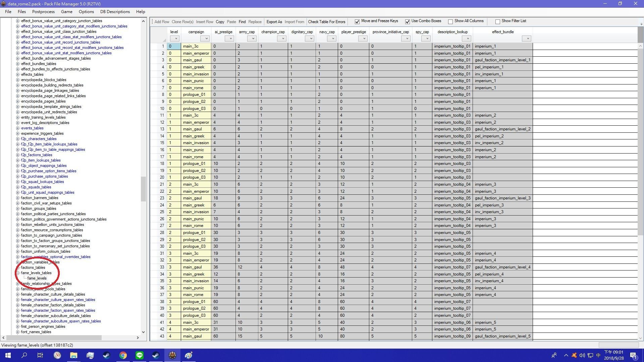Open the Postprocess menu

tap(43, 12)
